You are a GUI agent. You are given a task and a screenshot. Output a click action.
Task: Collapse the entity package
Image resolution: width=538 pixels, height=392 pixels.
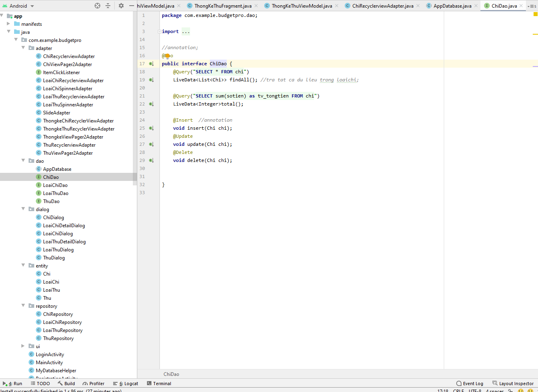[23, 265]
